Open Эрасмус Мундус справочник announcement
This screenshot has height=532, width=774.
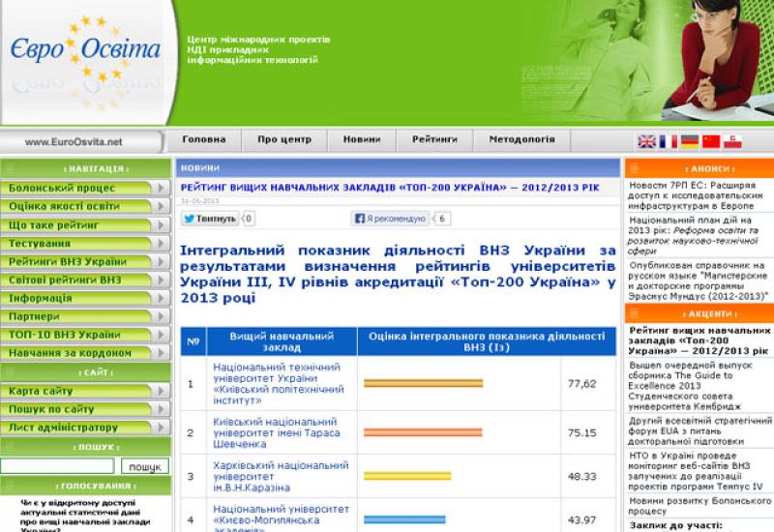pyautogui.click(x=698, y=281)
